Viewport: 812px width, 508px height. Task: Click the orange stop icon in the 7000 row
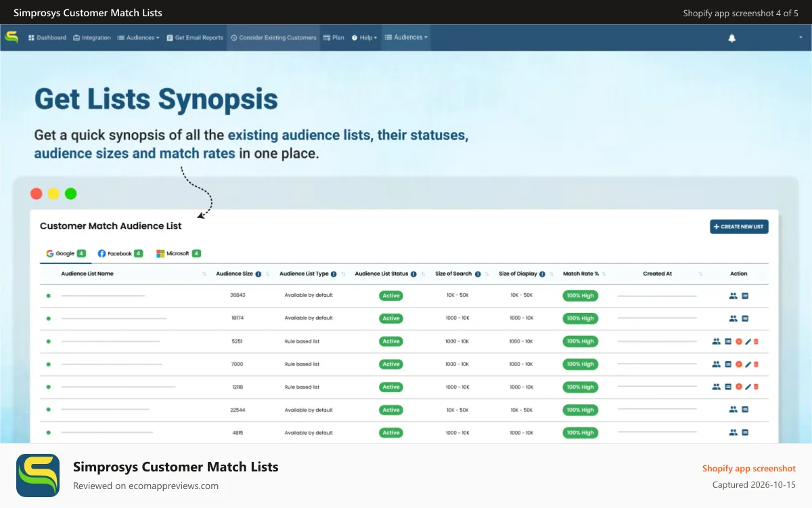point(738,364)
